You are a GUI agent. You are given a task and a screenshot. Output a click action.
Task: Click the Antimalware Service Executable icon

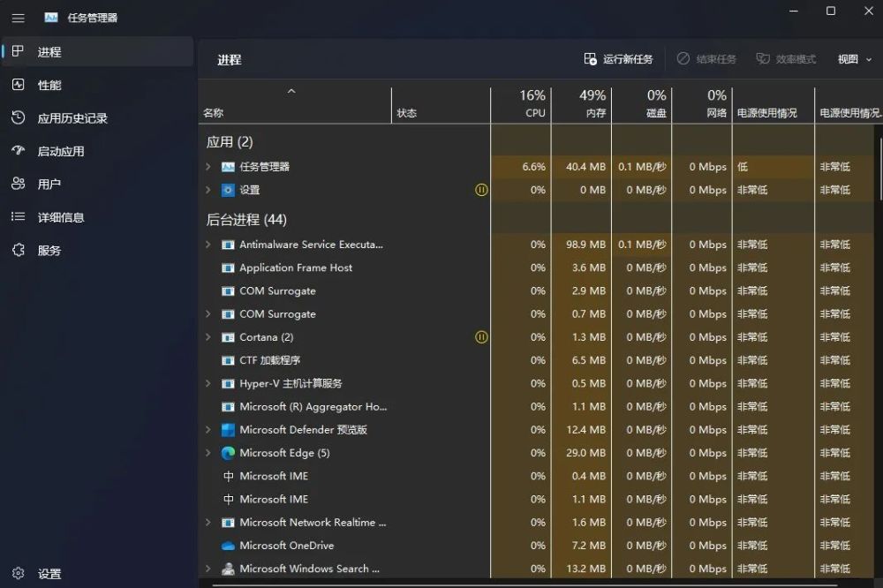pyautogui.click(x=228, y=245)
